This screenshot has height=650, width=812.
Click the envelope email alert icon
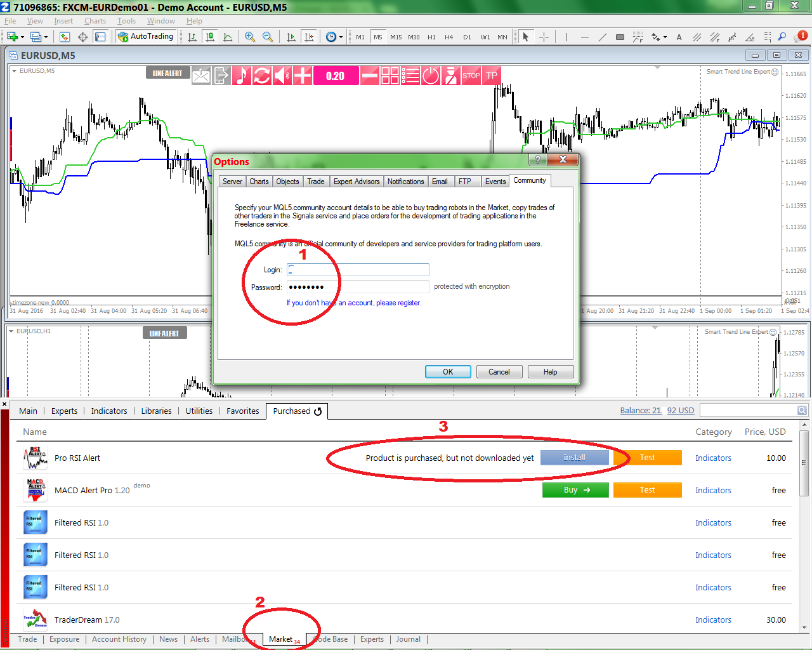tap(201, 76)
